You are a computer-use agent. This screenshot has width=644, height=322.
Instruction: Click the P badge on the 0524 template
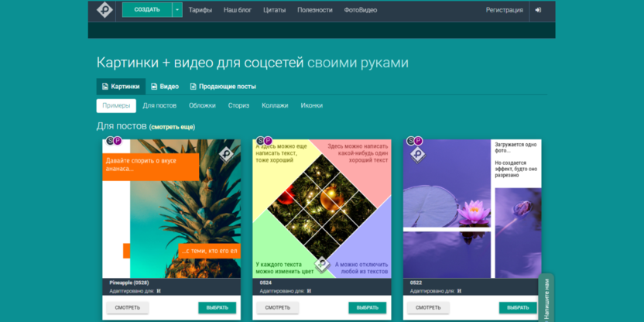point(269,142)
